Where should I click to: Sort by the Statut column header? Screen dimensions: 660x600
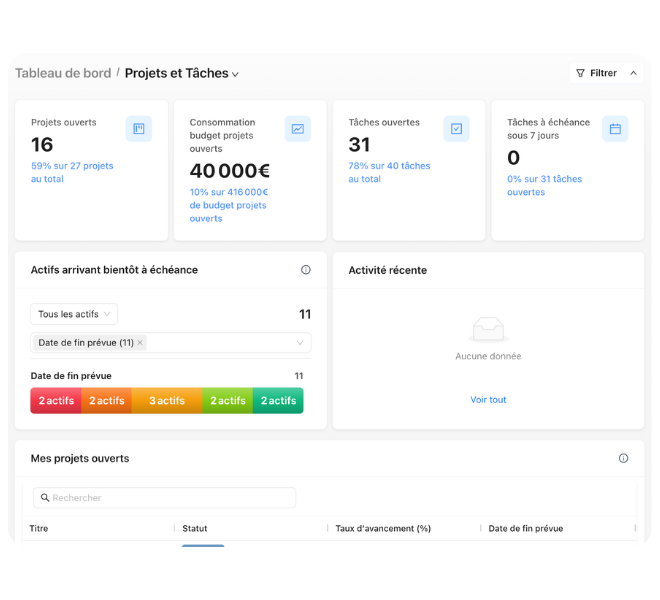[x=194, y=528]
